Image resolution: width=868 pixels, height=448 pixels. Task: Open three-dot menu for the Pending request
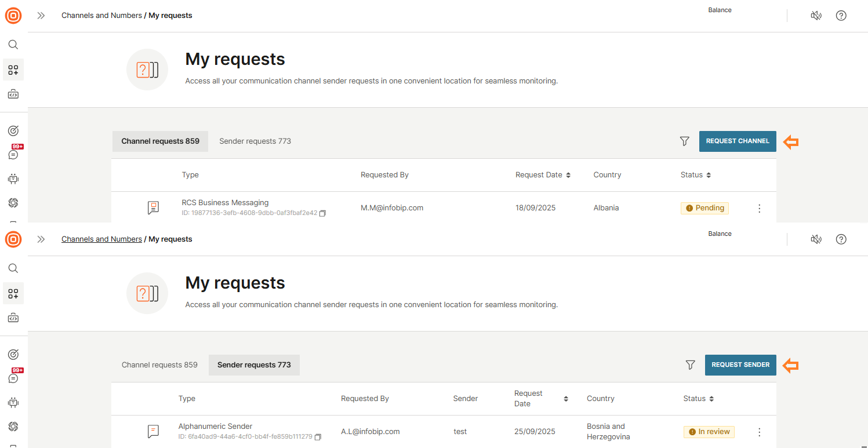(x=760, y=209)
